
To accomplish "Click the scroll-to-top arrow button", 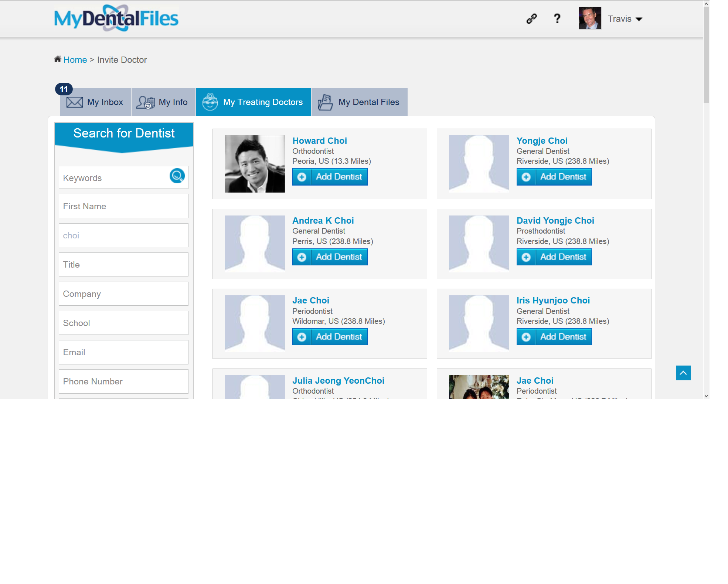I will coord(683,373).
